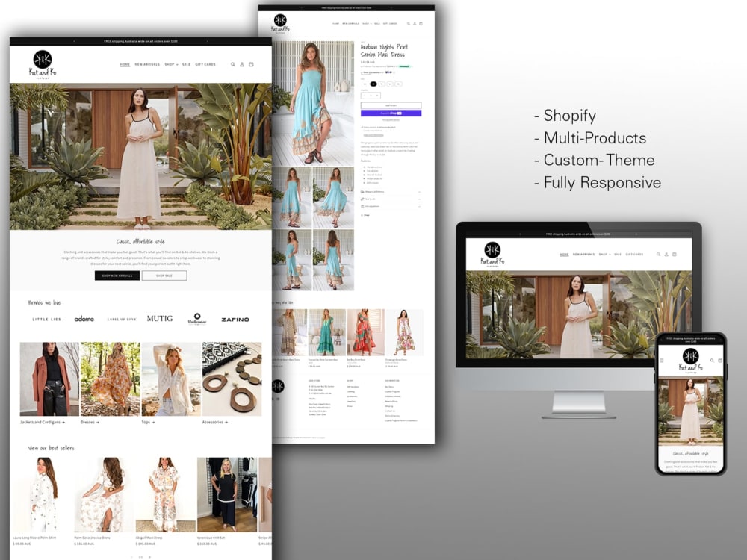Expand SHOP dropdown in product page nav
Viewport: 747px width, 560px height.
[367, 23]
